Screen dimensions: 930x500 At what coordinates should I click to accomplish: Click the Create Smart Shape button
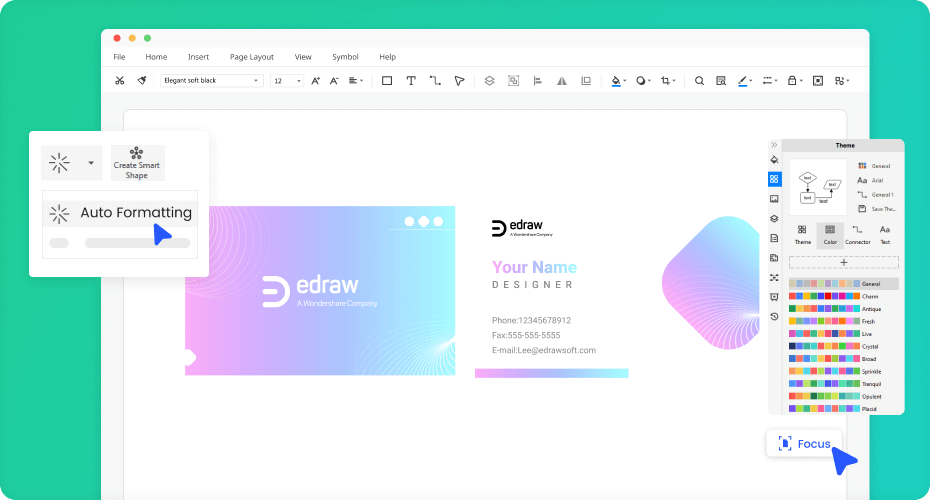137,163
